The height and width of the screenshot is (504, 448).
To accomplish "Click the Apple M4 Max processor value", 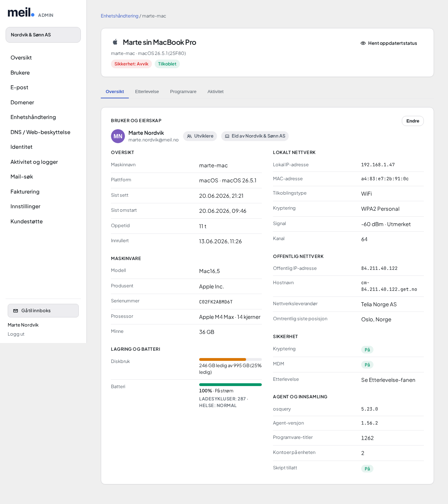I will 230,317.
